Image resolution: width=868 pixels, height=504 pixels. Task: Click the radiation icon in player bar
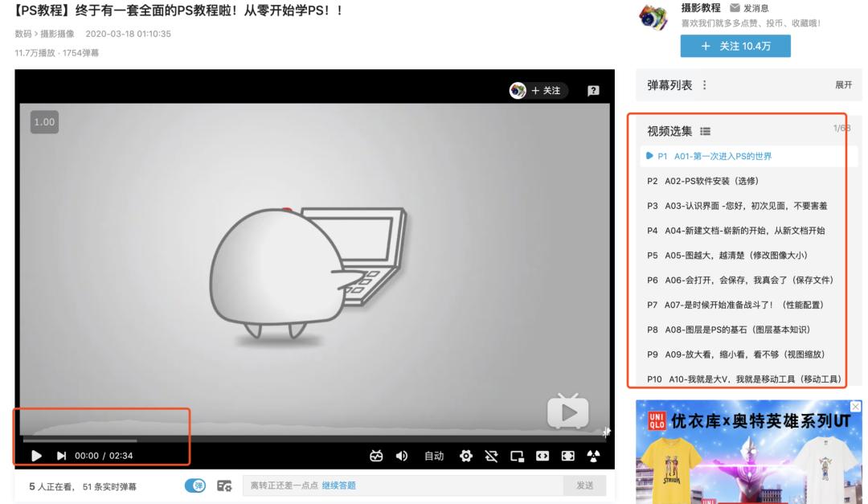tap(593, 456)
